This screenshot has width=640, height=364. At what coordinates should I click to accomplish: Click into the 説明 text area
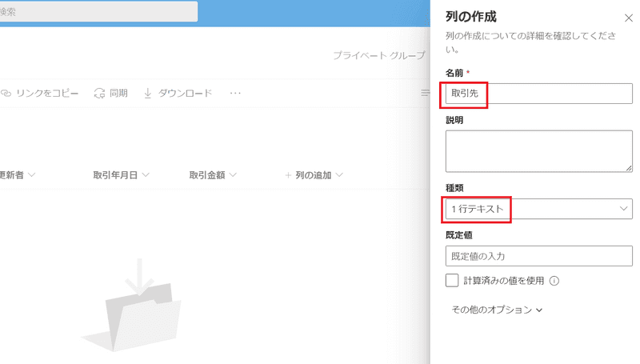pos(538,151)
